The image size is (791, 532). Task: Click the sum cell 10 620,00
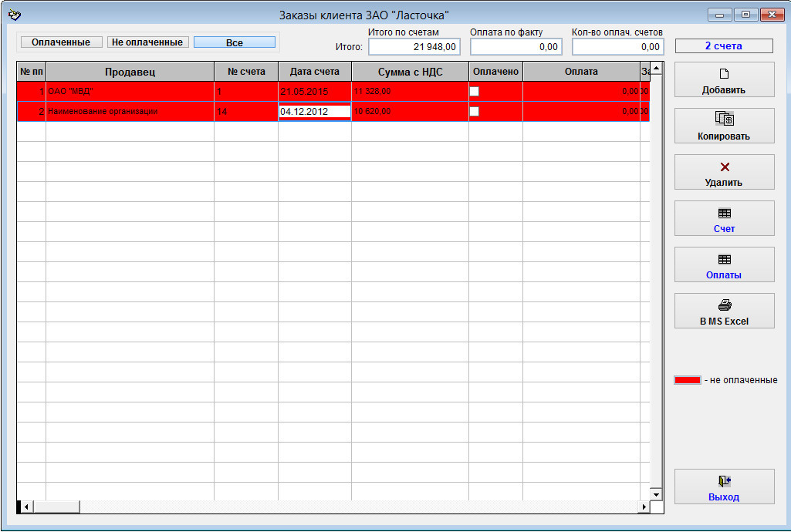(410, 111)
